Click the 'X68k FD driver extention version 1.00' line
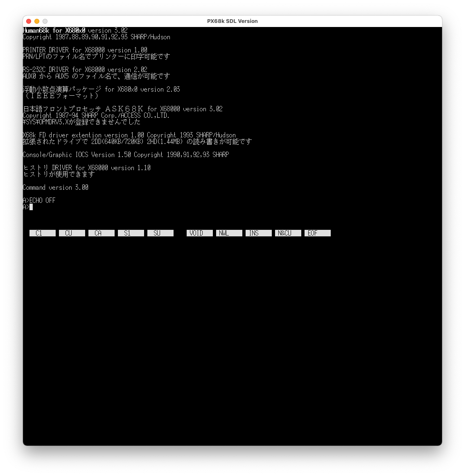 129,135
